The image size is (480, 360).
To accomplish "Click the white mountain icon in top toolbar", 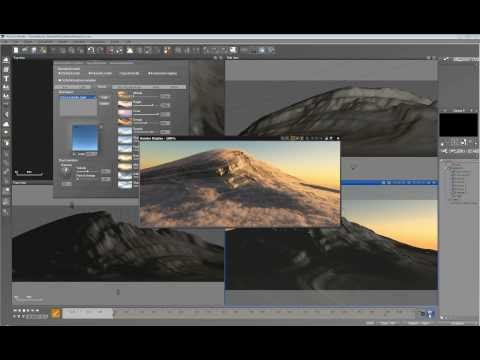I will tap(130, 50).
